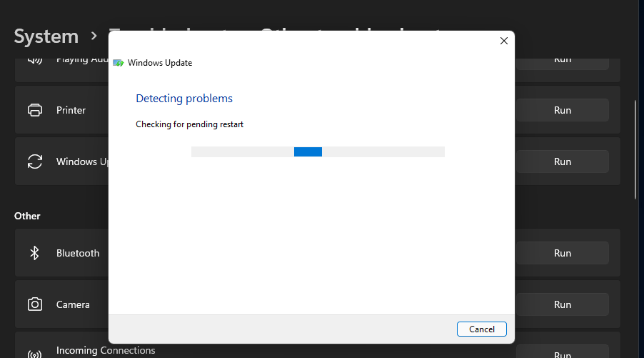
Task: Run the Windows Update troubleshooter
Action: coord(562,161)
